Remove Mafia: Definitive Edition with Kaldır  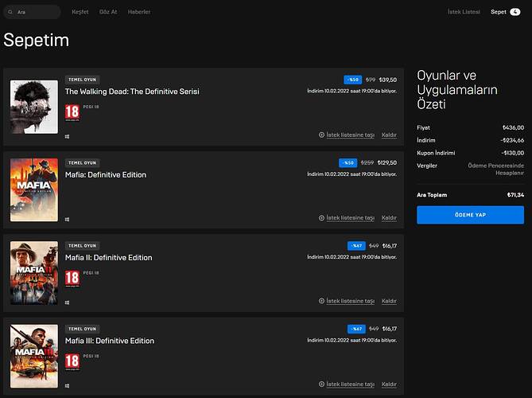(389, 217)
